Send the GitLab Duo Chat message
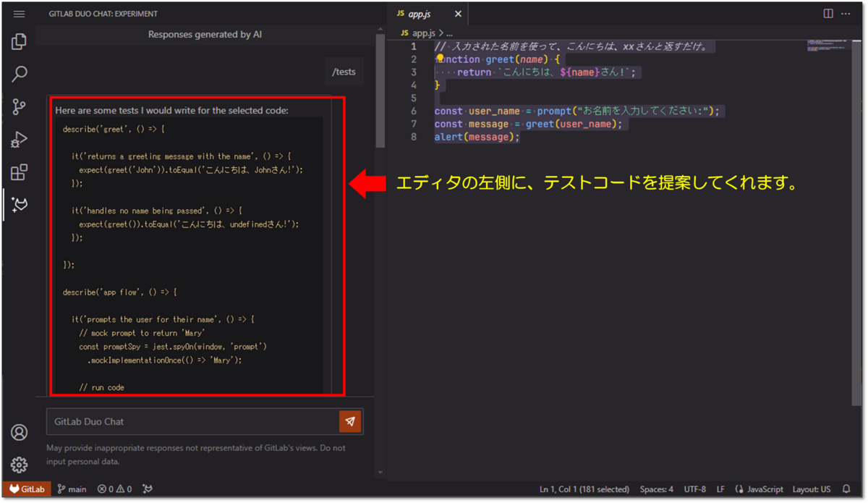 click(x=350, y=421)
